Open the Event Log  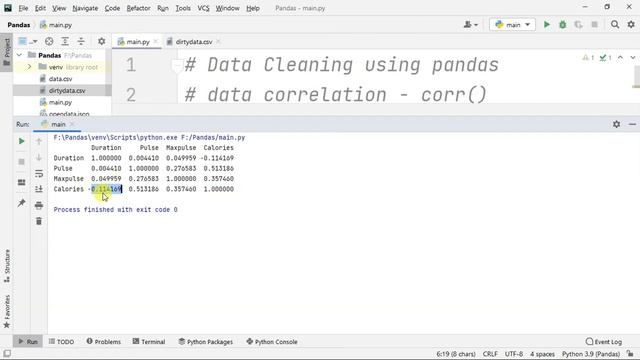point(604,342)
